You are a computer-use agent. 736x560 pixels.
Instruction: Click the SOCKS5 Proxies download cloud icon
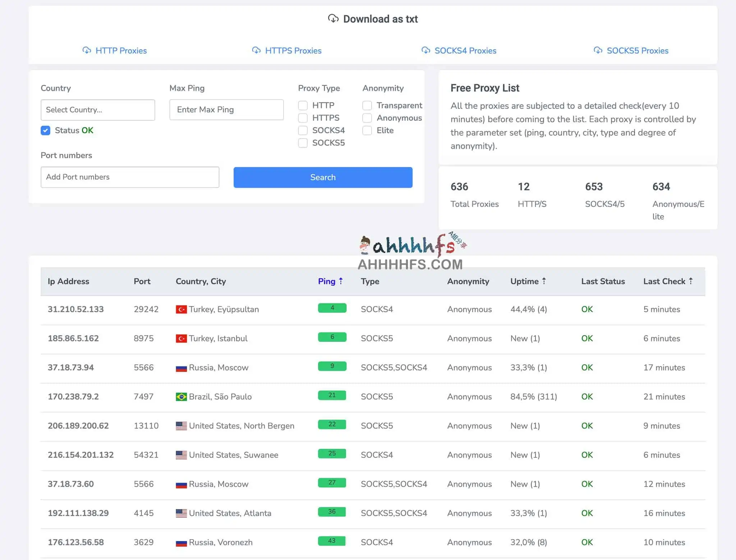click(x=598, y=50)
